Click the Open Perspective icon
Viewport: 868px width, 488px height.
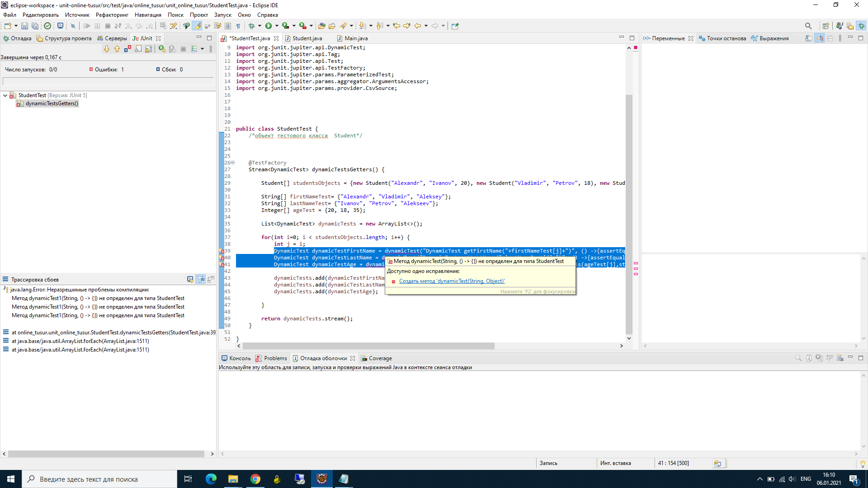pos(826,26)
